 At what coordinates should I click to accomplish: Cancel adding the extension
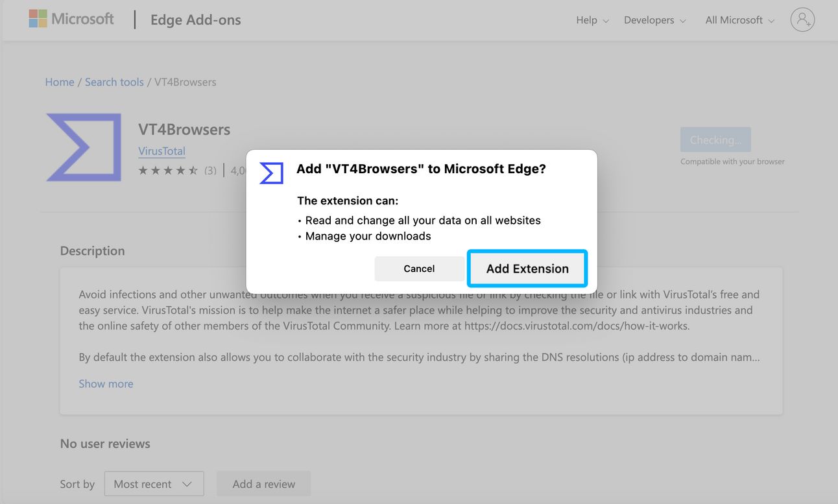coord(419,269)
